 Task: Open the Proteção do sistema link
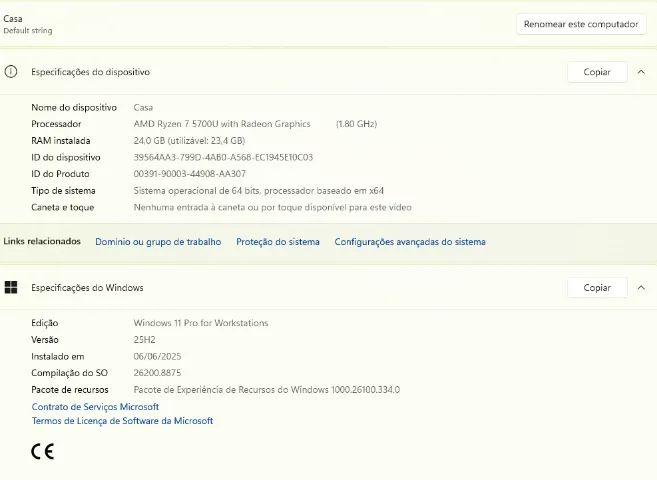[278, 242]
